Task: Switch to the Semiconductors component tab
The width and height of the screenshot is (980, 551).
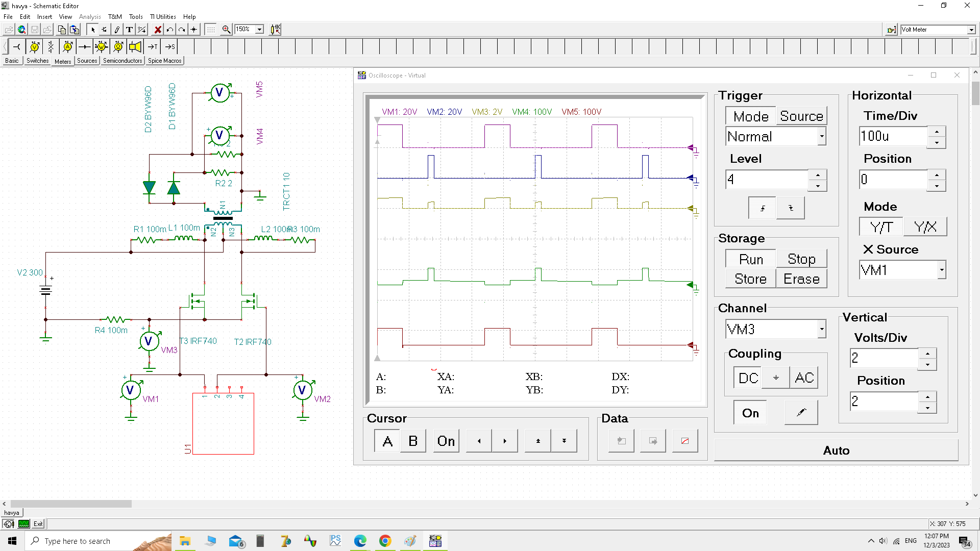Action: coord(122,61)
